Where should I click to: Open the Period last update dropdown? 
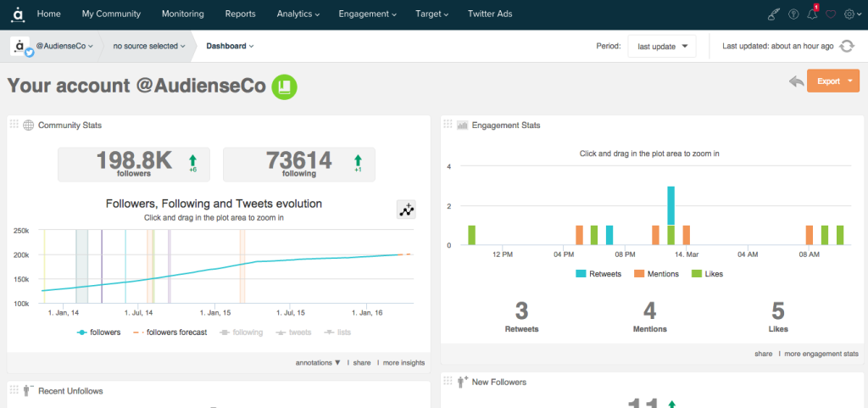pos(662,47)
